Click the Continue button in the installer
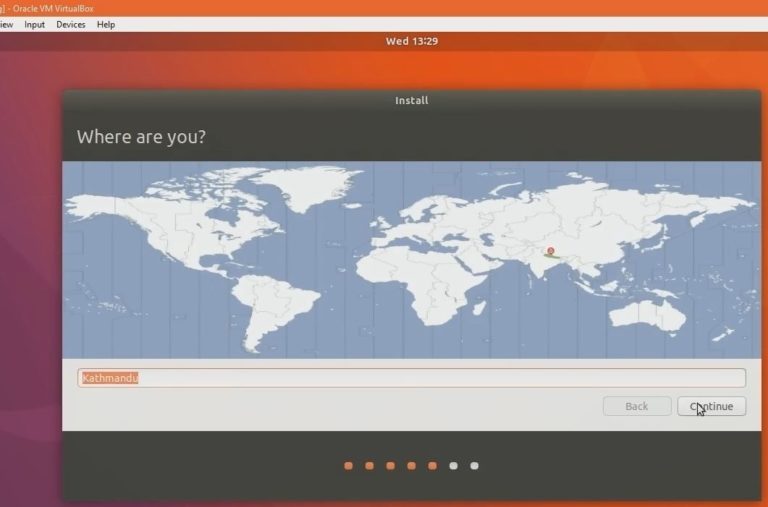768x507 pixels. [711, 406]
